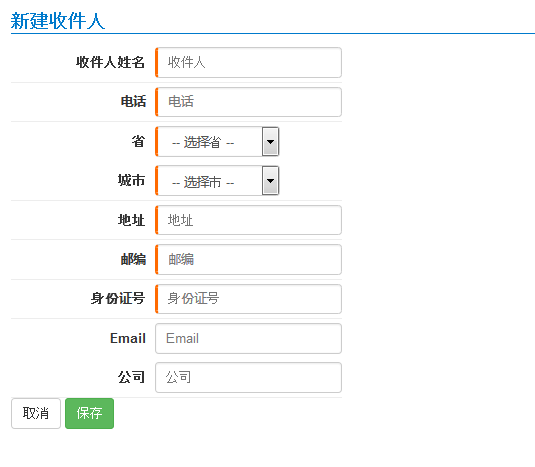Click the 公司 company input field

click(248, 377)
